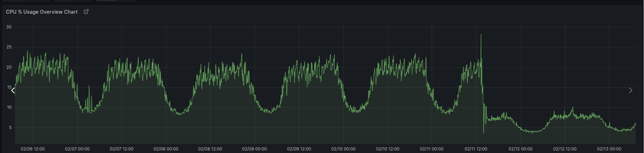Select the 02/12 12:00 time axis label
This screenshot has height=153, width=644.
[x=565, y=149]
